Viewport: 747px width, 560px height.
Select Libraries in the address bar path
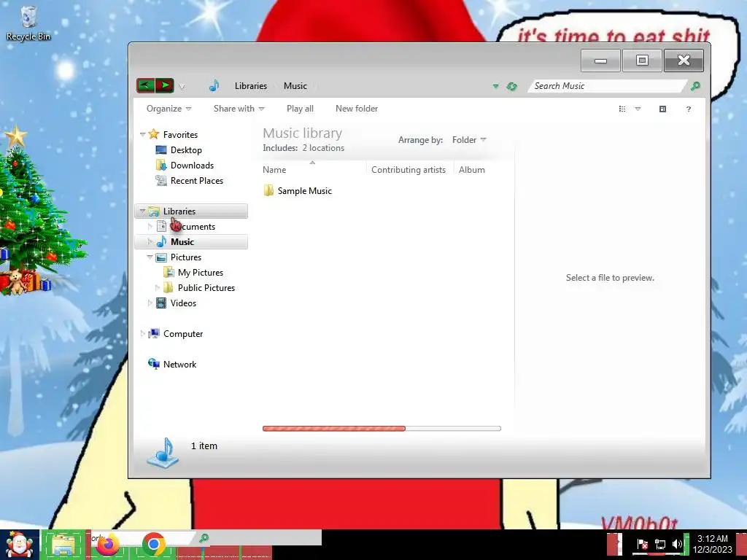tap(251, 86)
